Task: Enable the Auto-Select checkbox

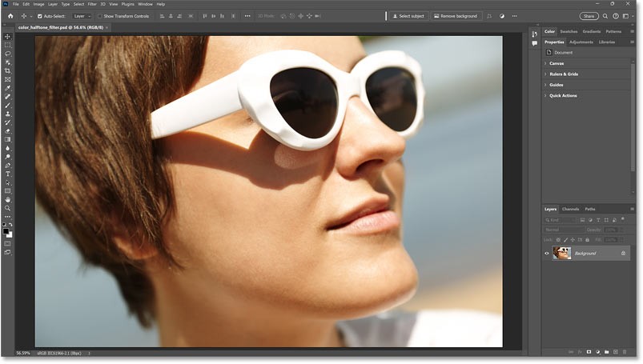Action: pos(40,15)
